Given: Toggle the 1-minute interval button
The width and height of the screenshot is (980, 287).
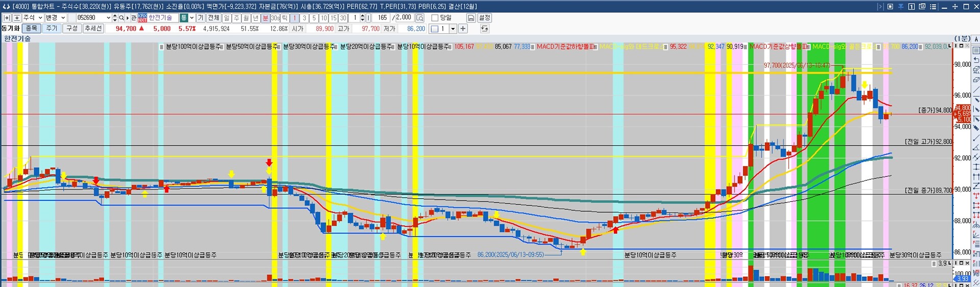Looking at the screenshot, I should click(294, 18).
